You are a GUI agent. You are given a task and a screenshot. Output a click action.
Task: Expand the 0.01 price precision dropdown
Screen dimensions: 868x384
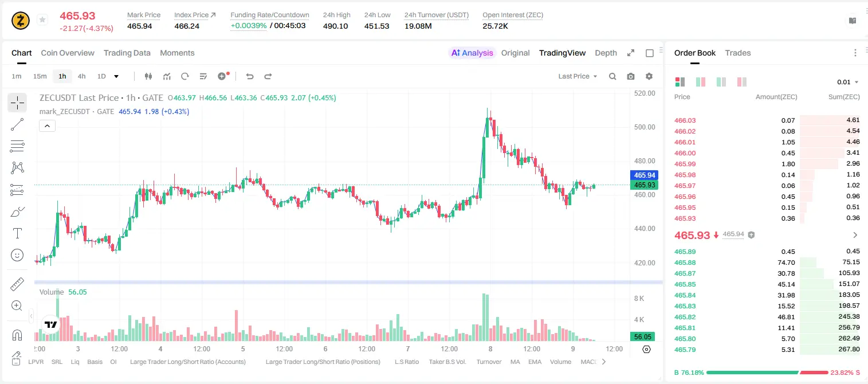coord(848,82)
